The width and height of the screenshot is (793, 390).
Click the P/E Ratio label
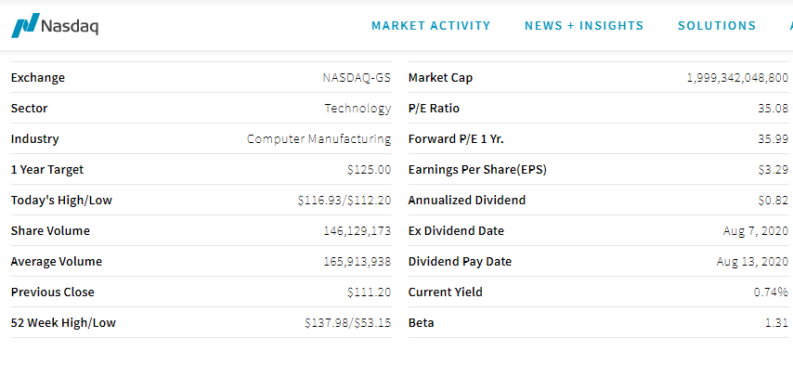434,108
